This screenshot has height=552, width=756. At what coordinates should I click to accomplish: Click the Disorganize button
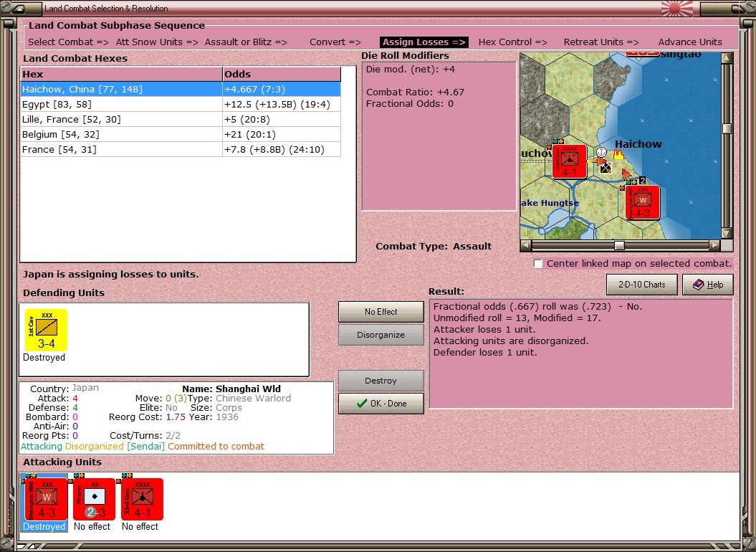tap(381, 335)
